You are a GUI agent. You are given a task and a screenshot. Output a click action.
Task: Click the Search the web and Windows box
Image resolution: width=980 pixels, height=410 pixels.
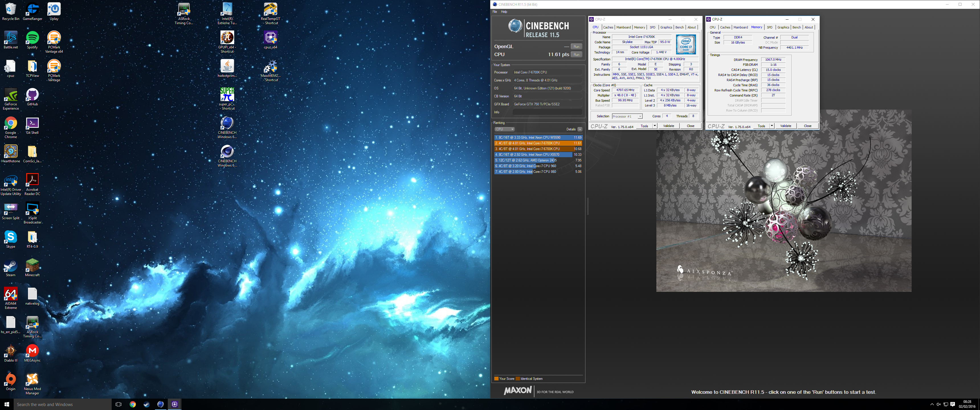click(x=62, y=404)
